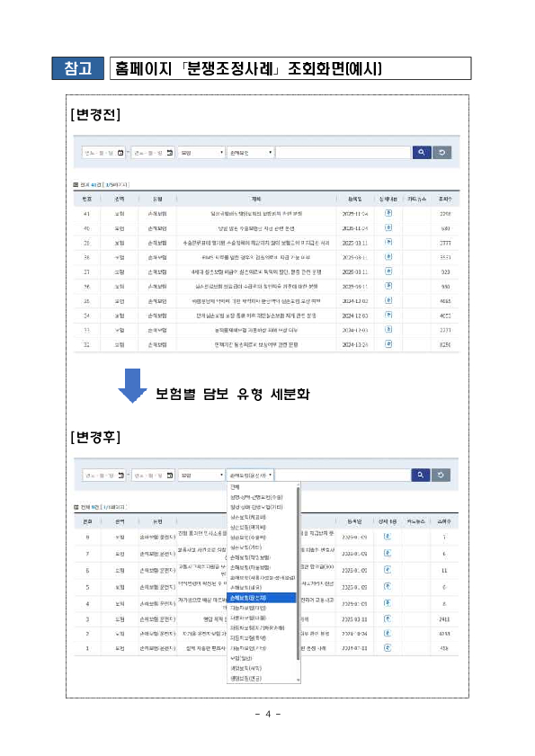Screen dimensions: 535x756
Task: Click search keyword field in 변경후 panel
Action: coord(343,476)
